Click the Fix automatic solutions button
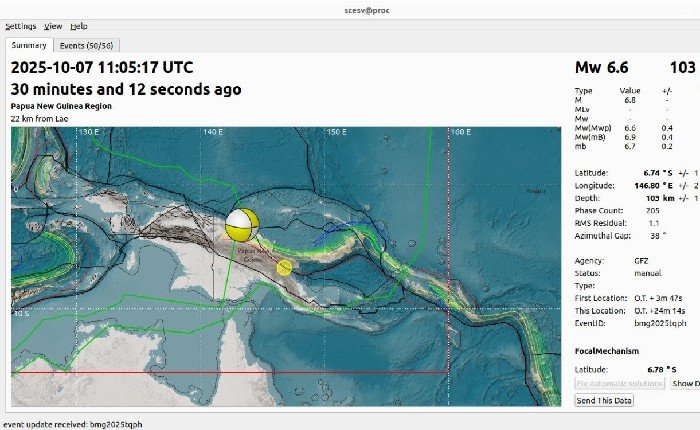Screen dimensions: 700x430 click(x=620, y=384)
